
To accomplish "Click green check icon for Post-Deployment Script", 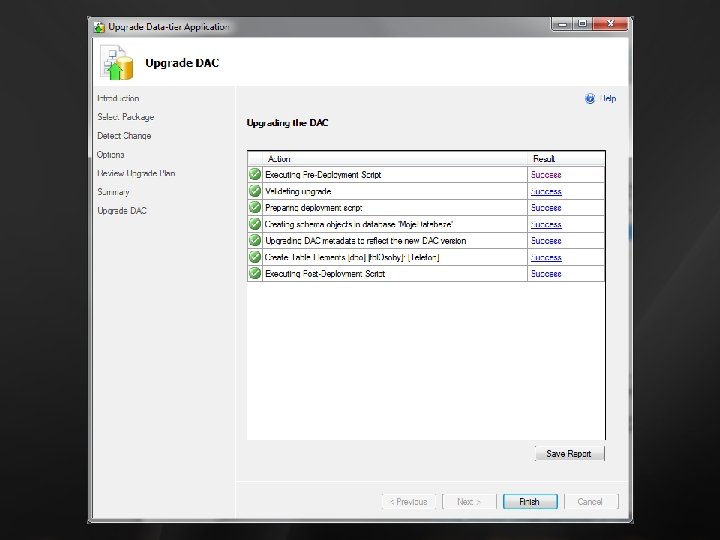I will 255,274.
